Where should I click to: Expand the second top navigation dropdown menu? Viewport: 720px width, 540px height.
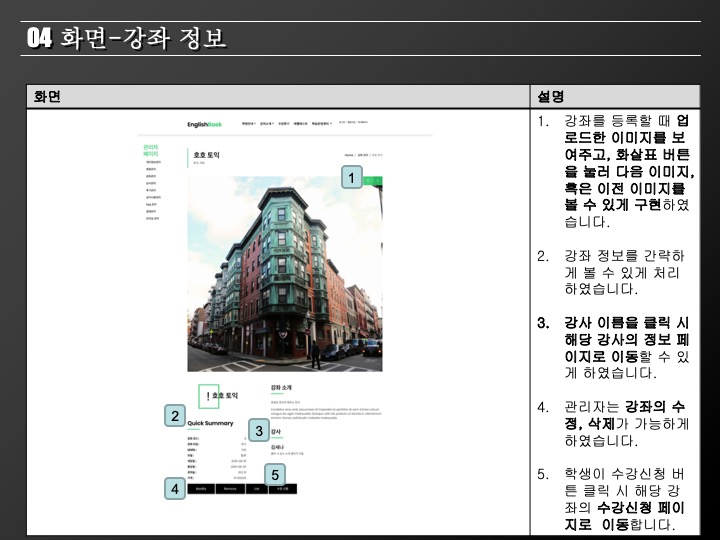tap(267, 124)
